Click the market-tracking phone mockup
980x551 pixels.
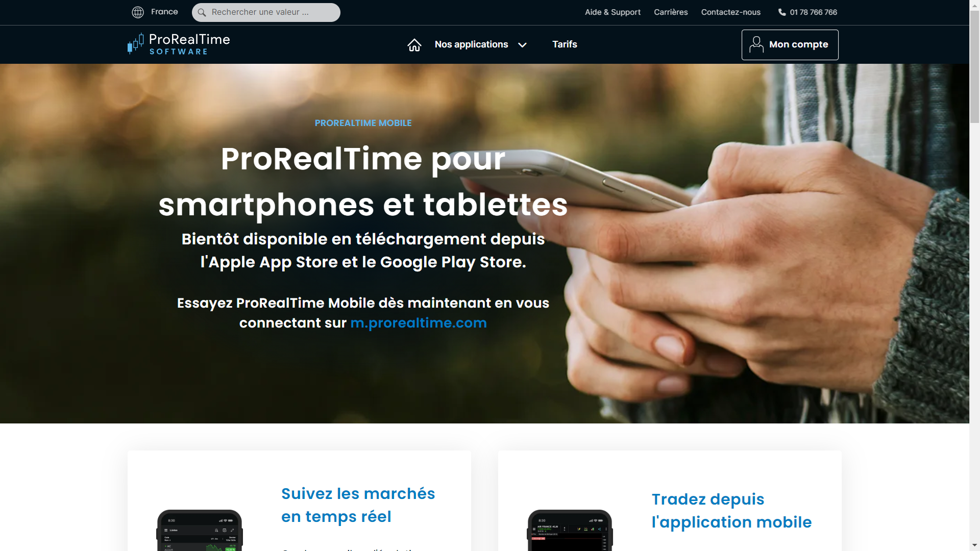pyautogui.click(x=200, y=530)
